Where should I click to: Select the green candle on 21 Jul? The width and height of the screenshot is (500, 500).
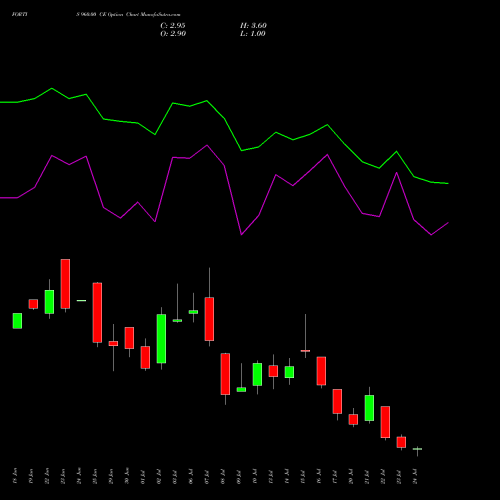pyautogui.click(x=369, y=408)
